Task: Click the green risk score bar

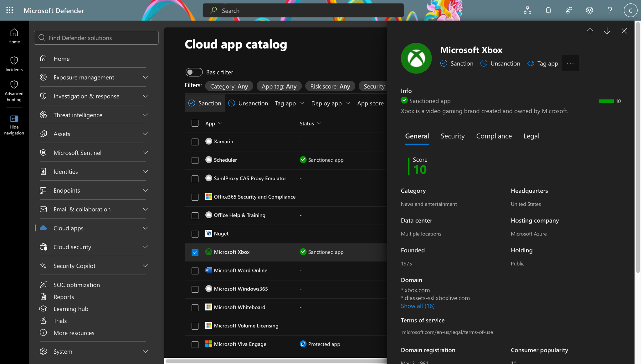Action: pyautogui.click(x=606, y=101)
